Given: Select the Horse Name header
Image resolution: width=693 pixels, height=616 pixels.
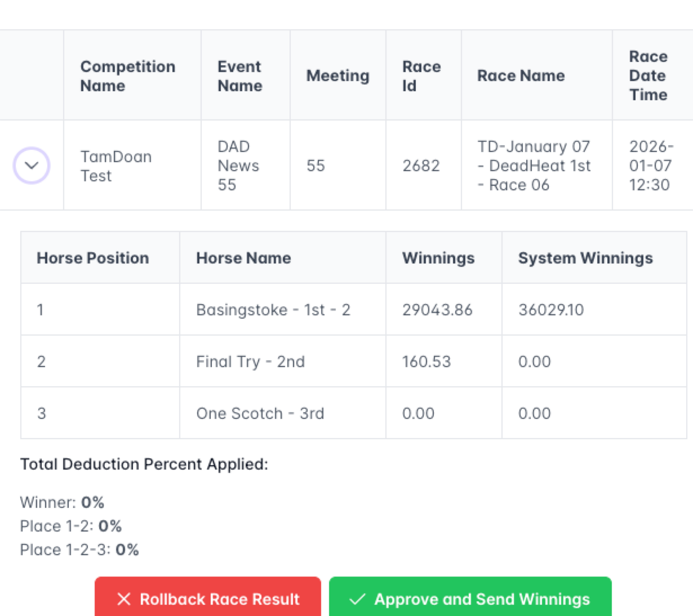Looking at the screenshot, I should pos(243,258).
